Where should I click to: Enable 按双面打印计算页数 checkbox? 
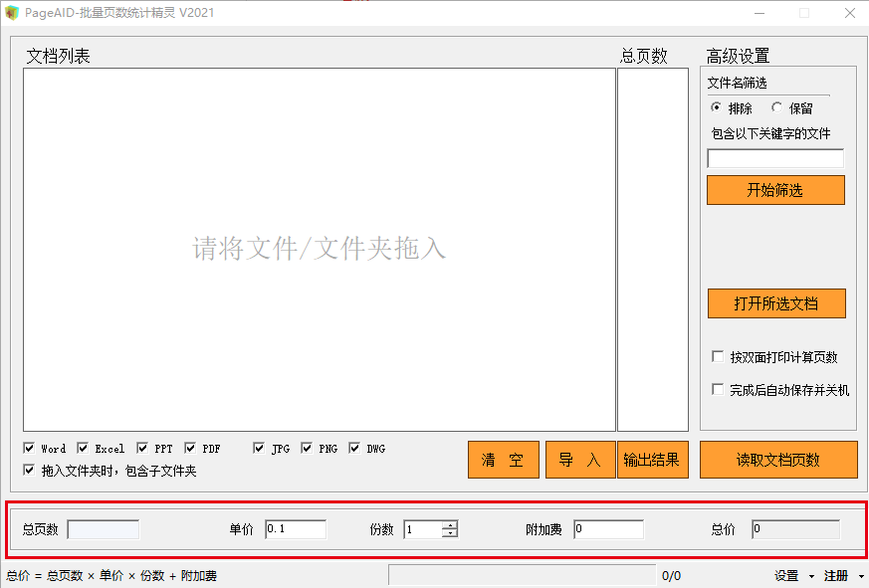point(718,356)
